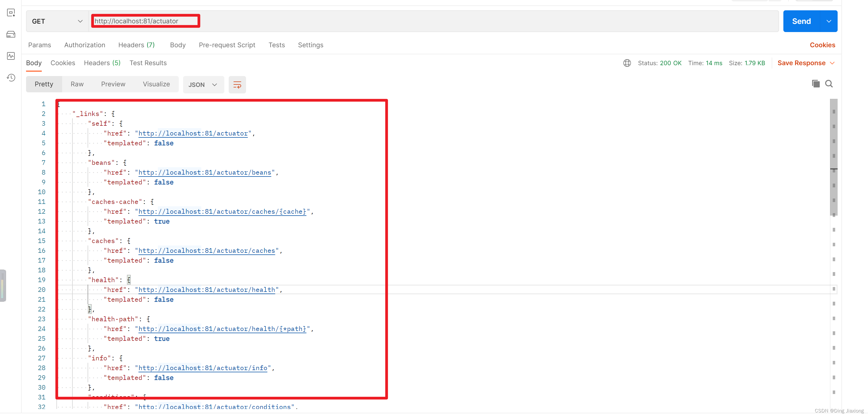The height and width of the screenshot is (416, 868).
Task: Open the Pre-request Script tab
Action: pos(227,45)
